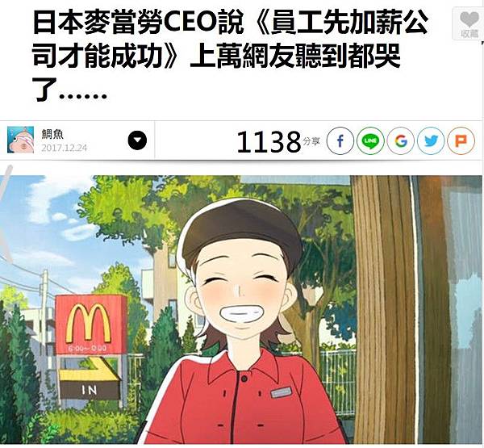Click the employee's name badge in the illustration
Viewport: 484px width, 448px height.
[281, 392]
